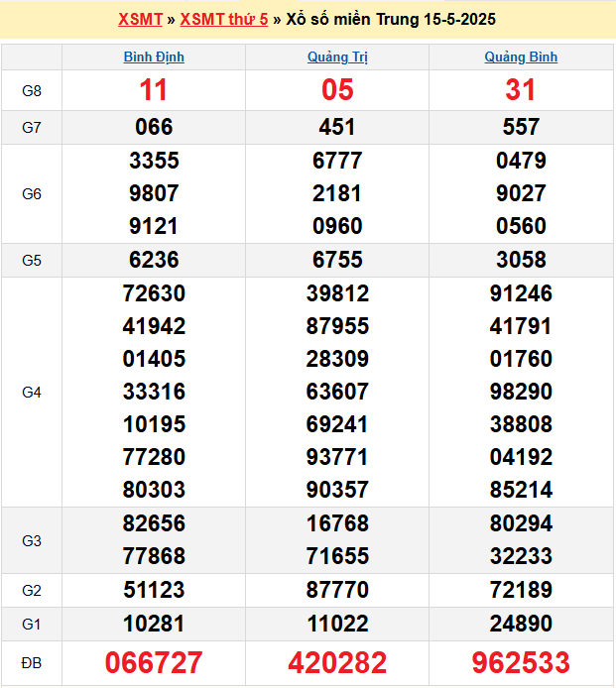616x688 pixels.
Task: Click the G8 red number 05
Action: (337, 90)
